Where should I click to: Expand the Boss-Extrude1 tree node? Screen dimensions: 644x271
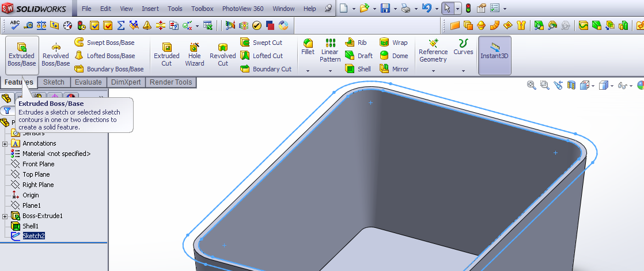(x=5, y=216)
